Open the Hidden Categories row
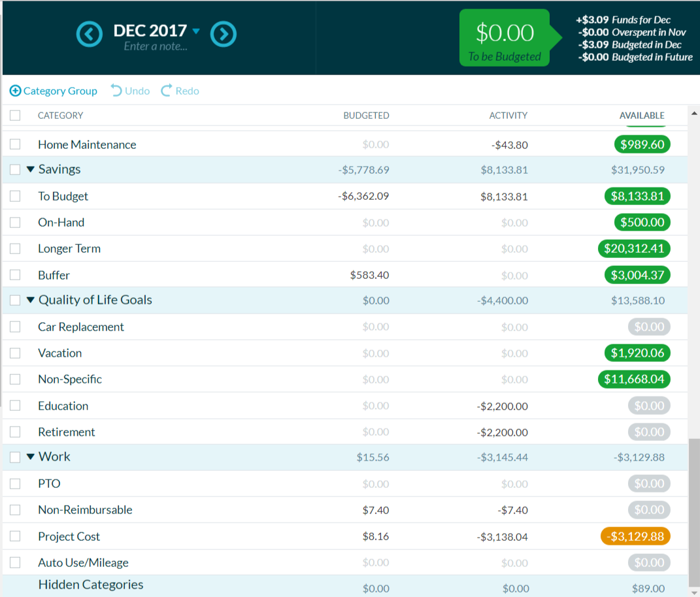 tap(345, 586)
